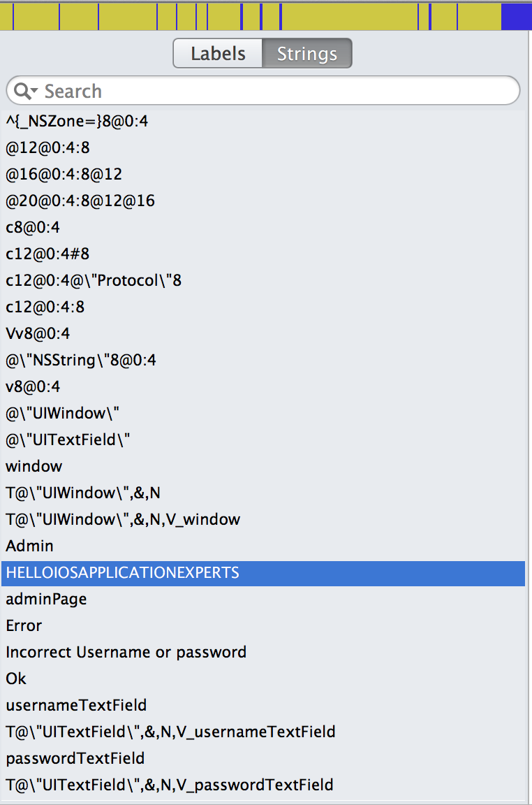Select the Admin string entry
This screenshot has width=532, height=805.
pyautogui.click(x=263, y=546)
